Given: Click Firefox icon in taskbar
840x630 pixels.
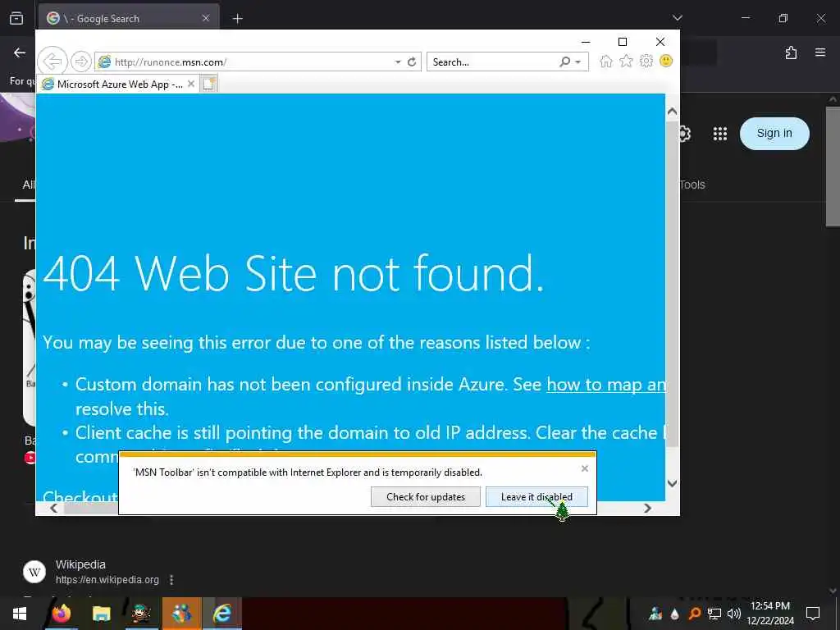Looking at the screenshot, I should [61, 614].
